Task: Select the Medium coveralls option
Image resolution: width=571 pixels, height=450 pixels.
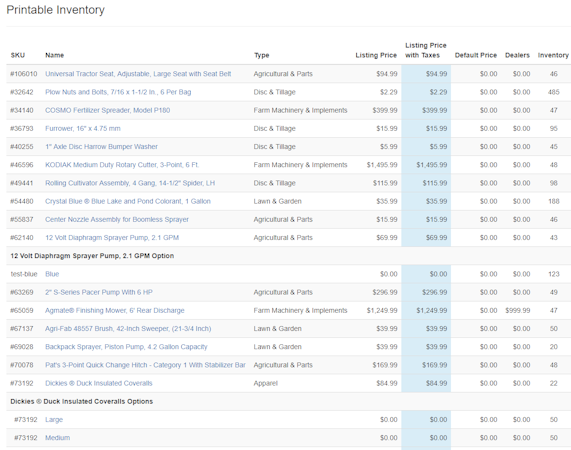Action: 58,438
